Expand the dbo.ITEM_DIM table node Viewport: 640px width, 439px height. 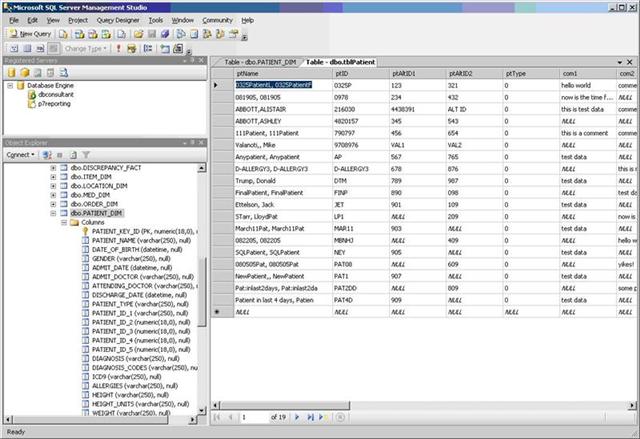(x=53, y=177)
